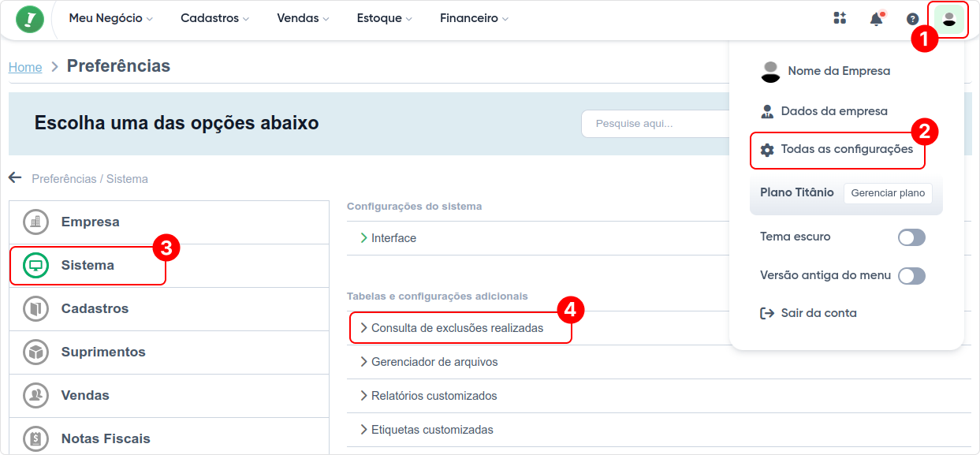This screenshot has width=980, height=455.
Task: Click the gear icon beside Todas as configurações
Action: (x=767, y=150)
